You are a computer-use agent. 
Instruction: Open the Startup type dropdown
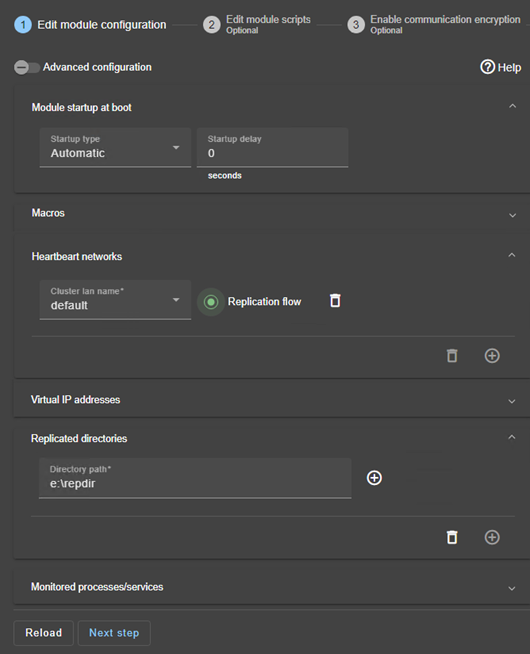coord(115,148)
